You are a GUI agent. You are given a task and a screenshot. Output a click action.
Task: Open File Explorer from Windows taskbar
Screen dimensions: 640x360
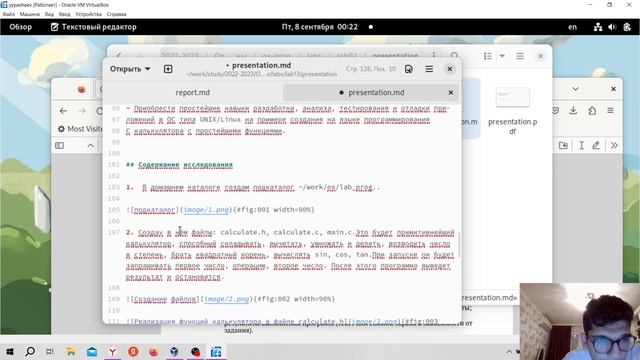click(71, 351)
